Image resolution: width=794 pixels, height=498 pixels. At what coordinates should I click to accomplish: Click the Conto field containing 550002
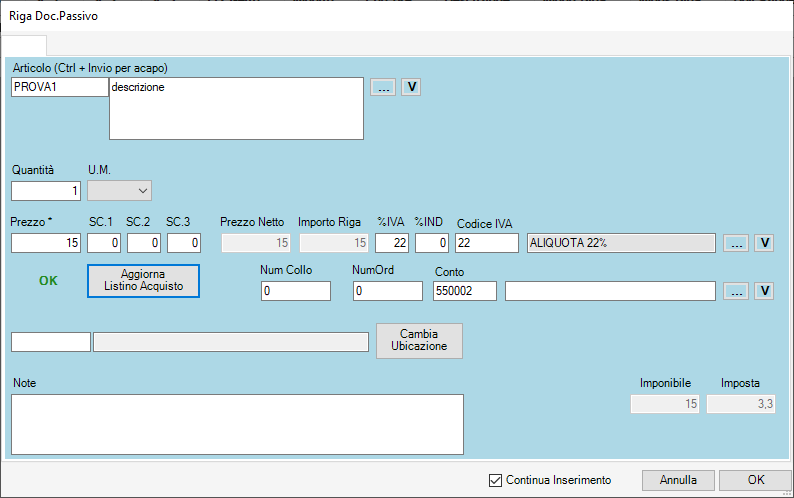tap(465, 291)
